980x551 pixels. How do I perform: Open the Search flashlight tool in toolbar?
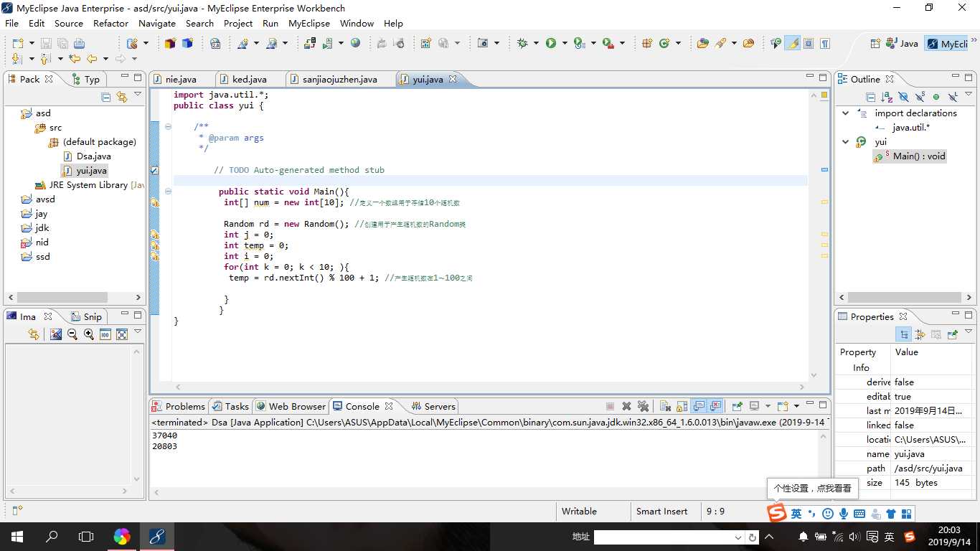point(721,43)
